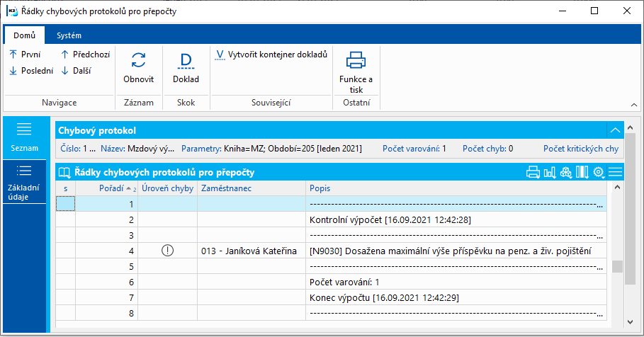Open the Základní údaje tab

coord(24,182)
